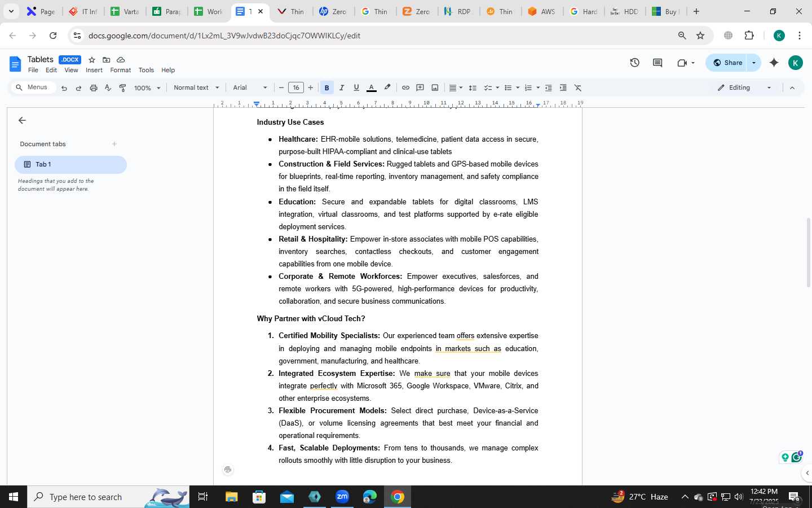Screen dimensions: 812x508
Task: Open the Gemini sparkle icon
Action: (774, 63)
